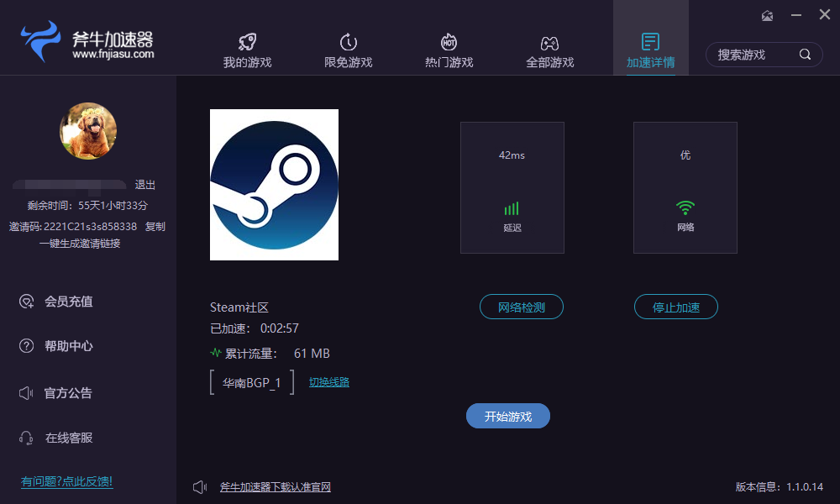
Task: Focus the 搜索游戏 search field
Action: [764, 55]
